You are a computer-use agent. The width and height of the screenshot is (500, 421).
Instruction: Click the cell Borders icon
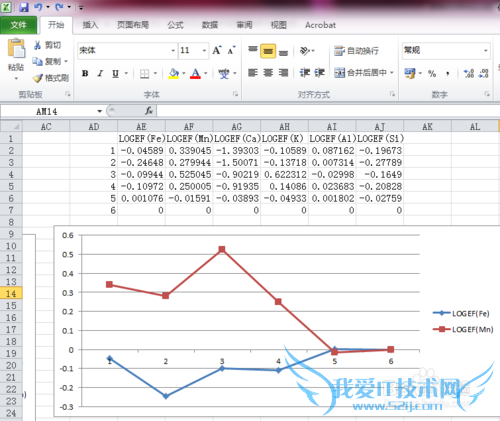(144, 74)
